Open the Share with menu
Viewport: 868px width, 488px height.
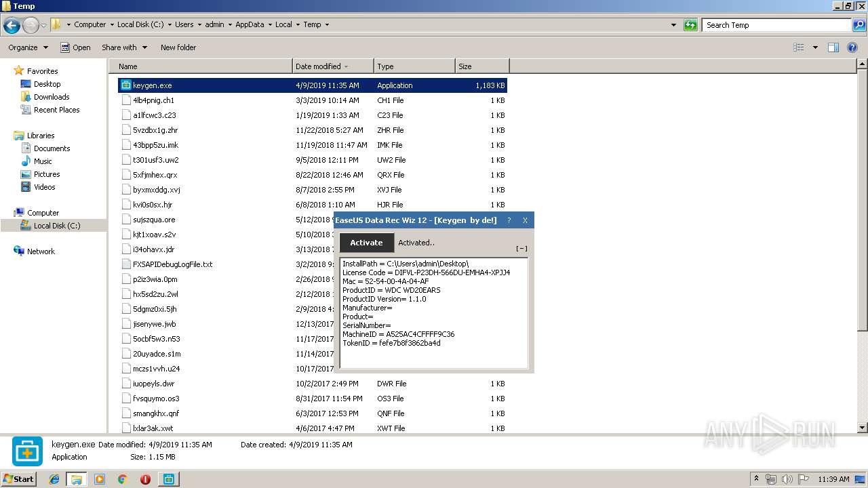click(124, 47)
